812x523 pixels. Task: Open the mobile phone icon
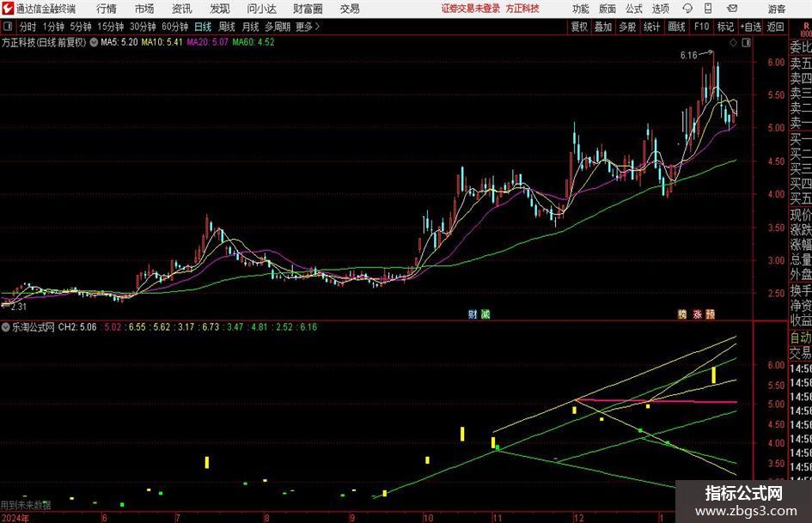708,9
